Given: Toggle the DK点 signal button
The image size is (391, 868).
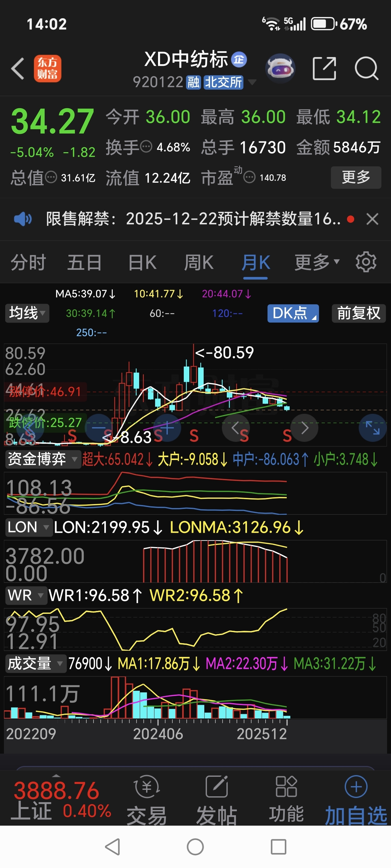Looking at the screenshot, I should (x=293, y=313).
